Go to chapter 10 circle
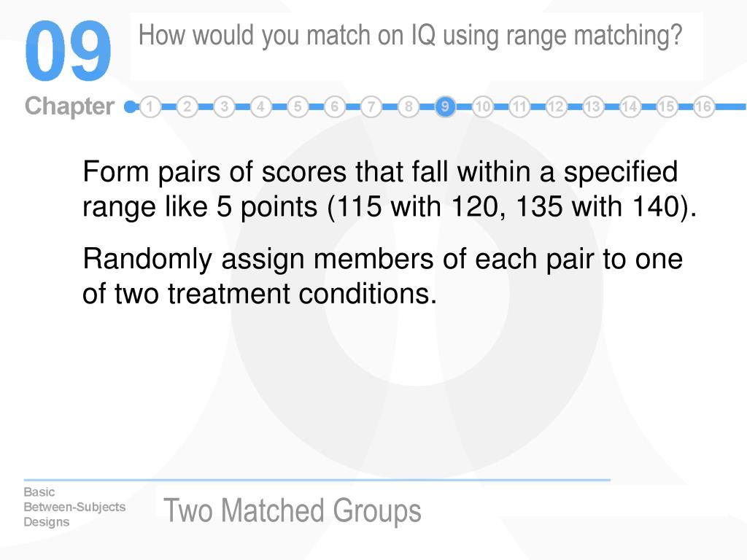 pyautogui.click(x=482, y=106)
